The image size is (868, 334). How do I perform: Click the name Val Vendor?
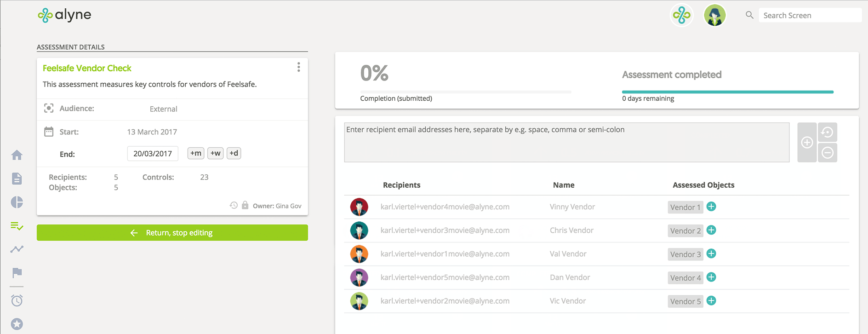568,254
